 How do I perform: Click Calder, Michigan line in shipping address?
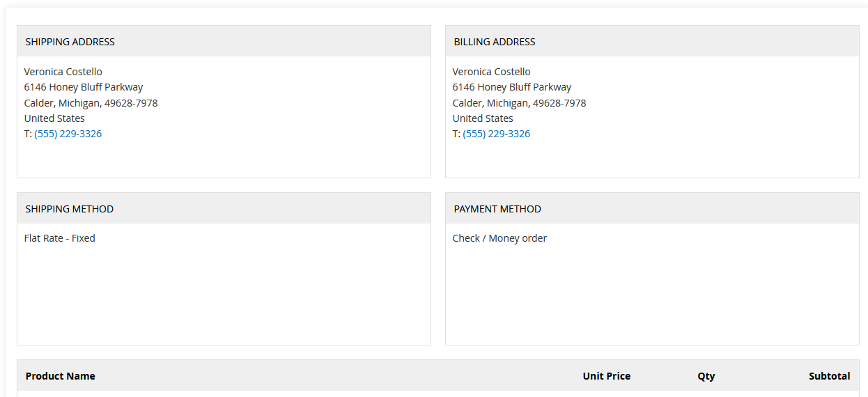(91, 103)
